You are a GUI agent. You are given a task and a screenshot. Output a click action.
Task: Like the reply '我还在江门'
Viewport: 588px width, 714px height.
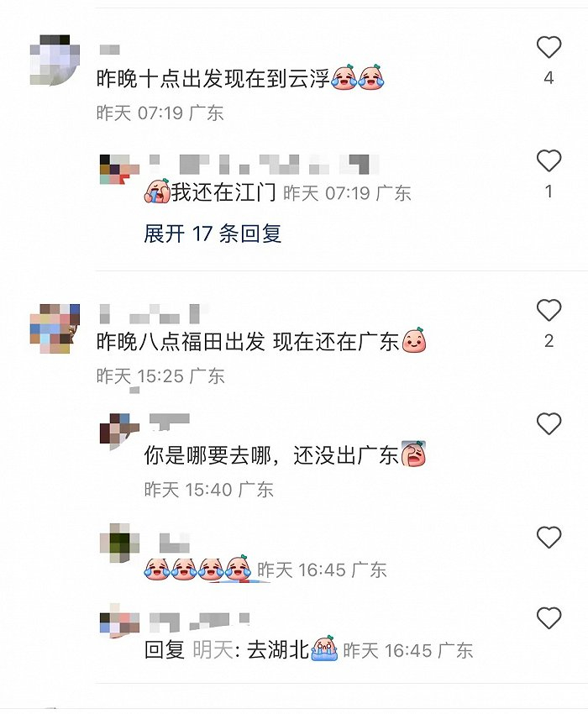pos(549,160)
